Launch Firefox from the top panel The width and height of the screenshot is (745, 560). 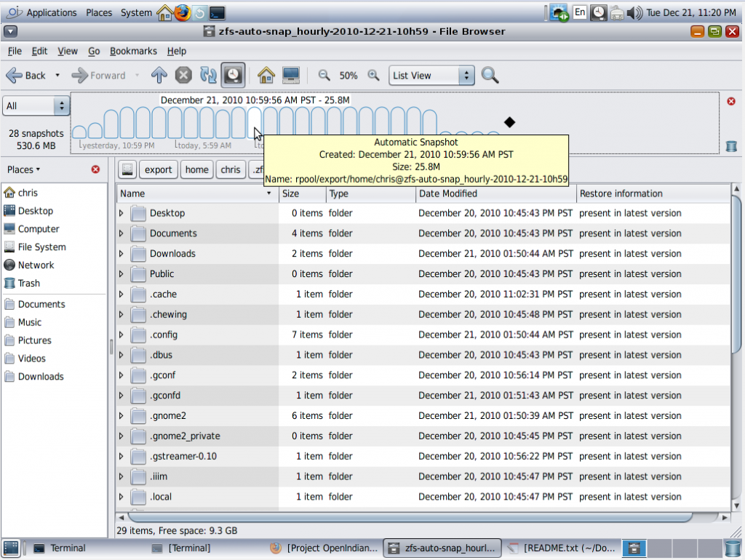point(182,12)
